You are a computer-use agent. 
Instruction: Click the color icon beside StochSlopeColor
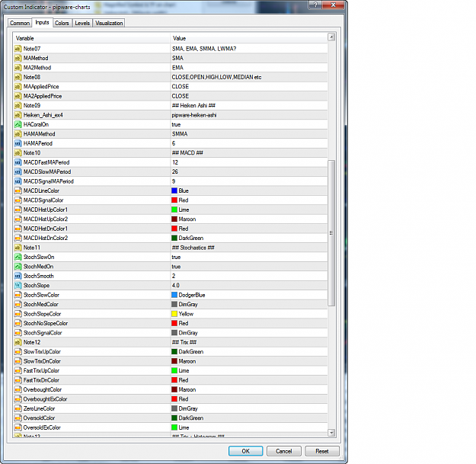(x=18, y=314)
